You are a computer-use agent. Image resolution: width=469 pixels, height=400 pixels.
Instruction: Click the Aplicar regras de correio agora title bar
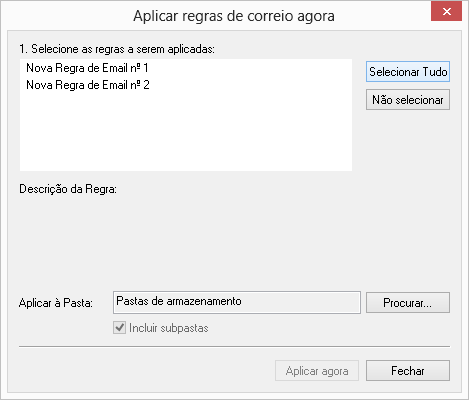pyautogui.click(x=234, y=16)
